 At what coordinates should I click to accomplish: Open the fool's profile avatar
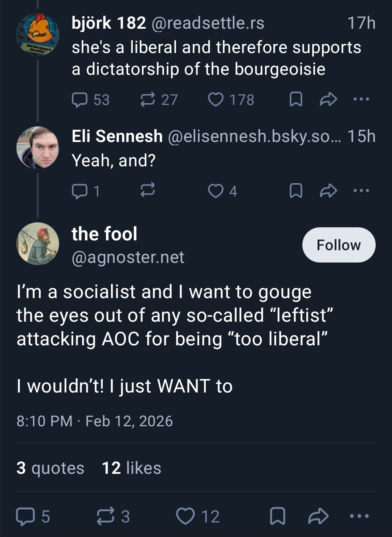(x=38, y=244)
